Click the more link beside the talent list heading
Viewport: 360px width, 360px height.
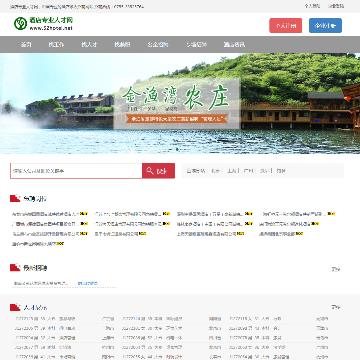coord(336,307)
